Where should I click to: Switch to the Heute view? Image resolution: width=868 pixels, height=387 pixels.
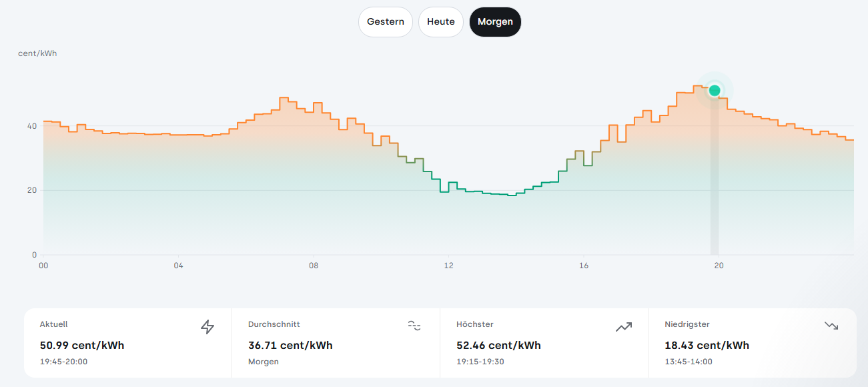click(x=441, y=22)
